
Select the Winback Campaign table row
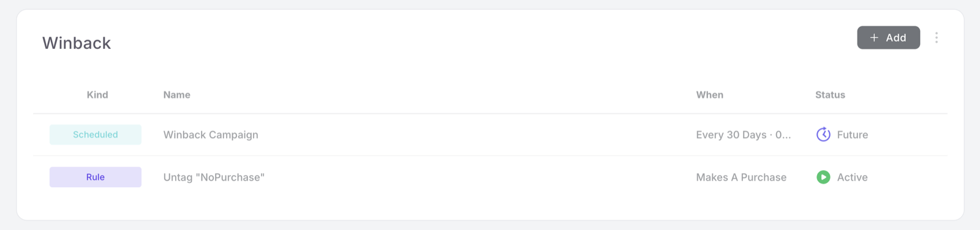(490, 135)
